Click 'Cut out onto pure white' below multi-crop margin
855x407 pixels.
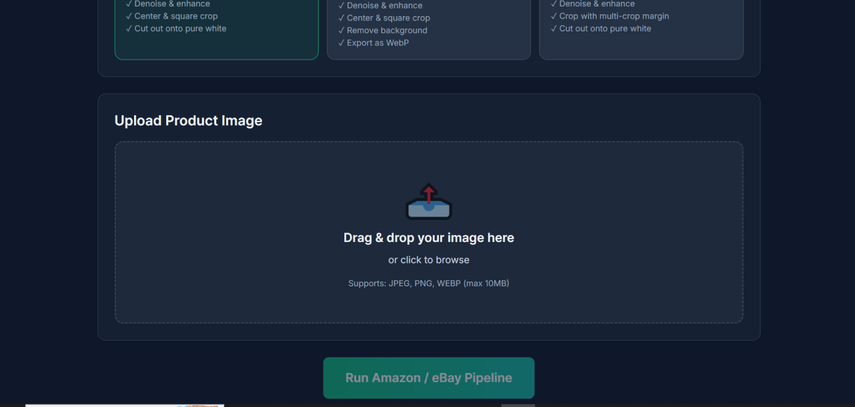[x=601, y=29]
